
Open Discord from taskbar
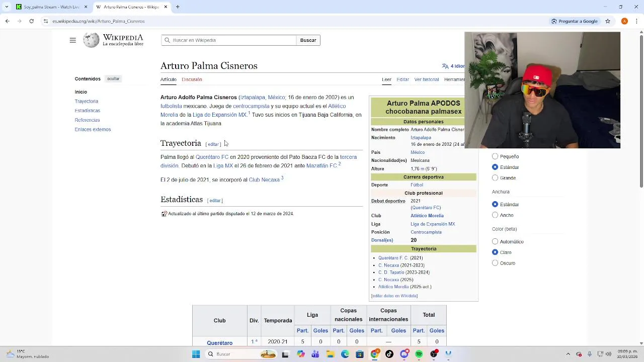404,354
